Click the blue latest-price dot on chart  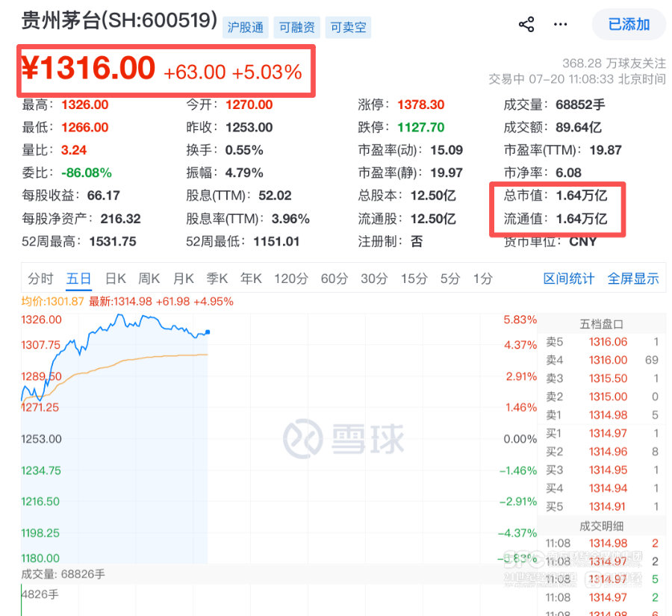click(208, 332)
